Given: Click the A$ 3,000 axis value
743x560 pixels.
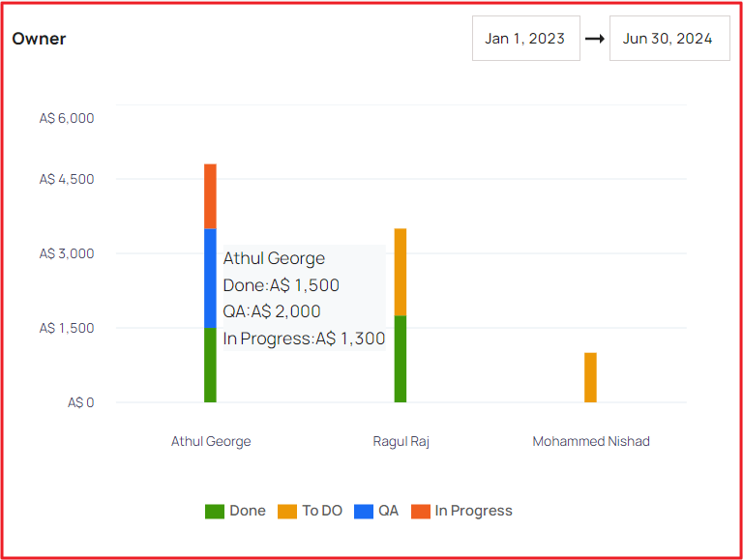Looking at the screenshot, I should click(x=67, y=253).
